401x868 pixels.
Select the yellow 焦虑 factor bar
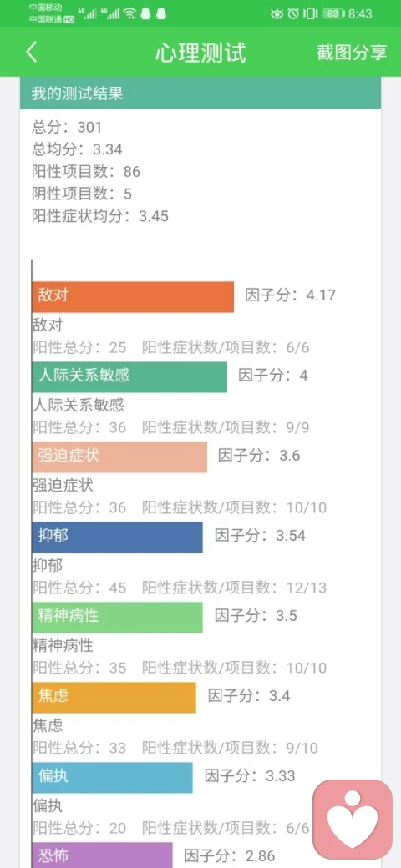pyautogui.click(x=114, y=697)
